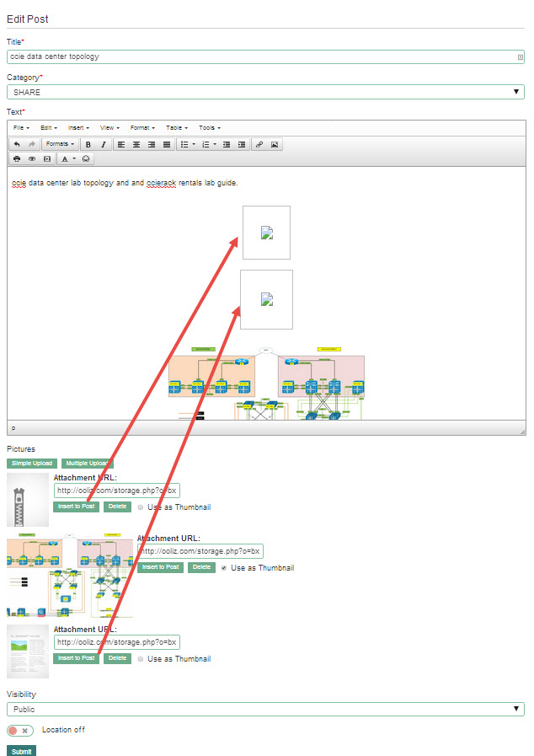The image size is (534, 756).
Task: Align text to center
Action: 136,144
